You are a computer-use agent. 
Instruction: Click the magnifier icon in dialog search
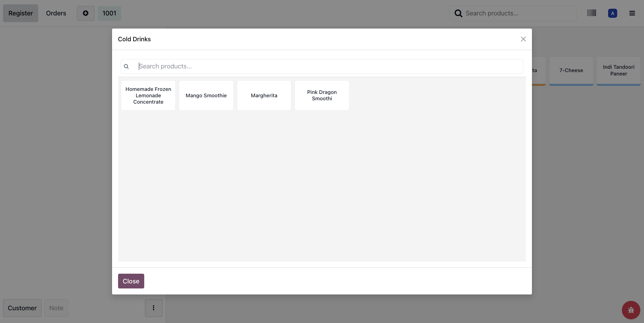pos(126,66)
